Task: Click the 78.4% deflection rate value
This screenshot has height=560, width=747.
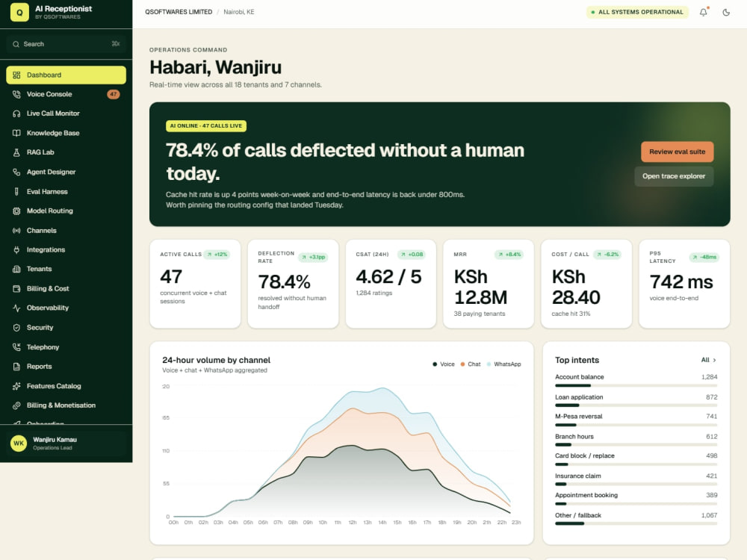Action: tap(285, 282)
